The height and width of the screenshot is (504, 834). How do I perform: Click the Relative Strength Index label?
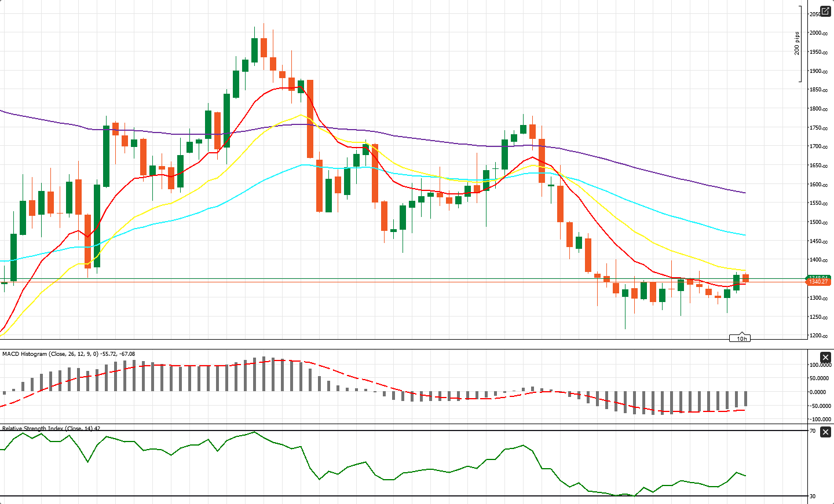coord(51,428)
